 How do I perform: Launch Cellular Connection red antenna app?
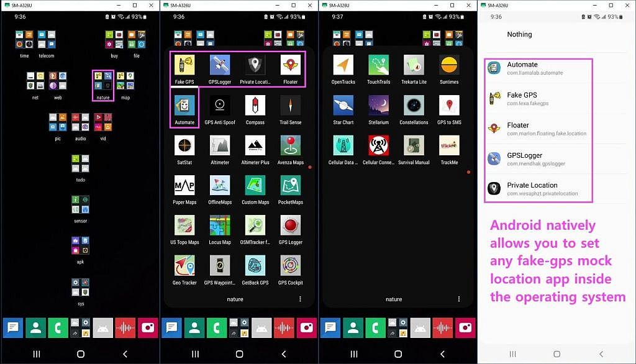[378, 146]
